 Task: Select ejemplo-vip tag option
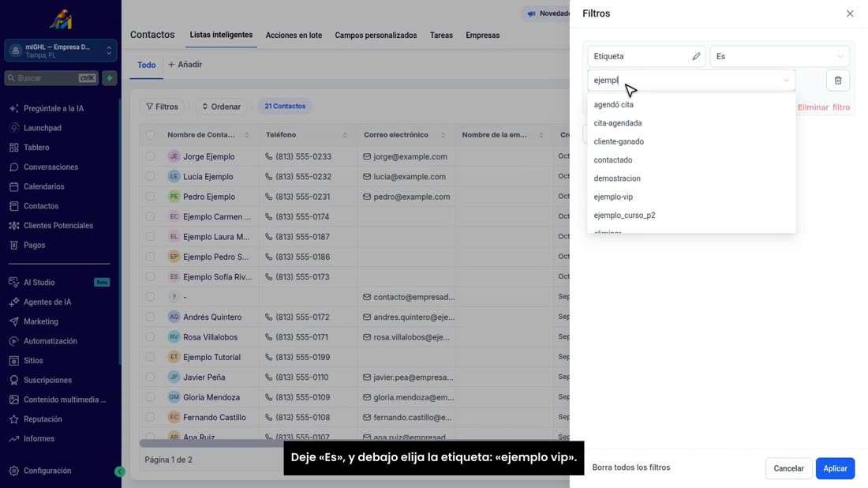click(691, 197)
